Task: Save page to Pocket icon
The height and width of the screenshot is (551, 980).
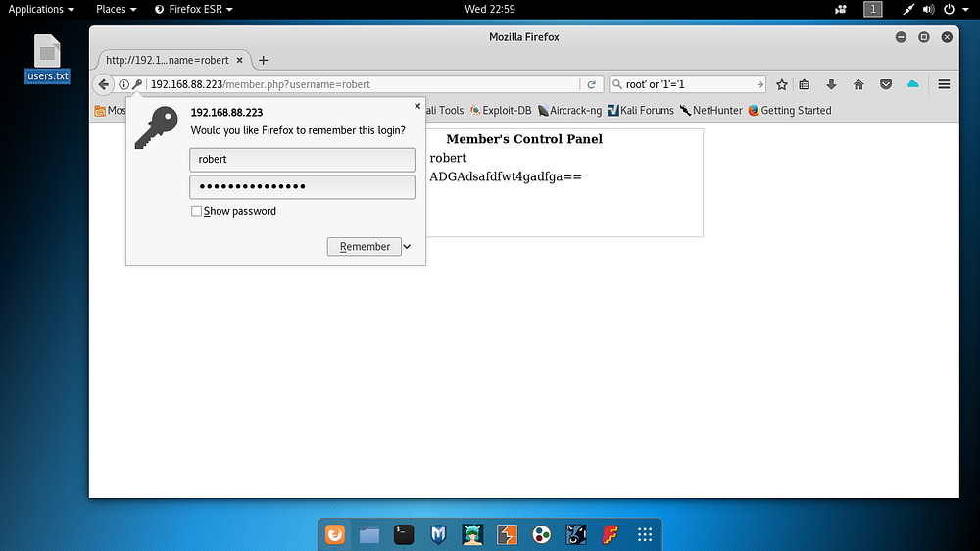Action: tap(886, 84)
